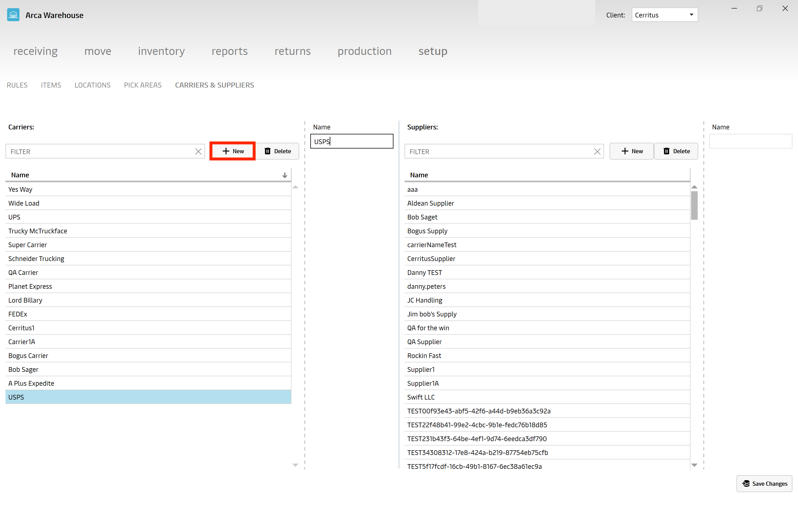The height and width of the screenshot is (532, 798).
Task: Add a new carrier with the New button
Action: click(233, 151)
